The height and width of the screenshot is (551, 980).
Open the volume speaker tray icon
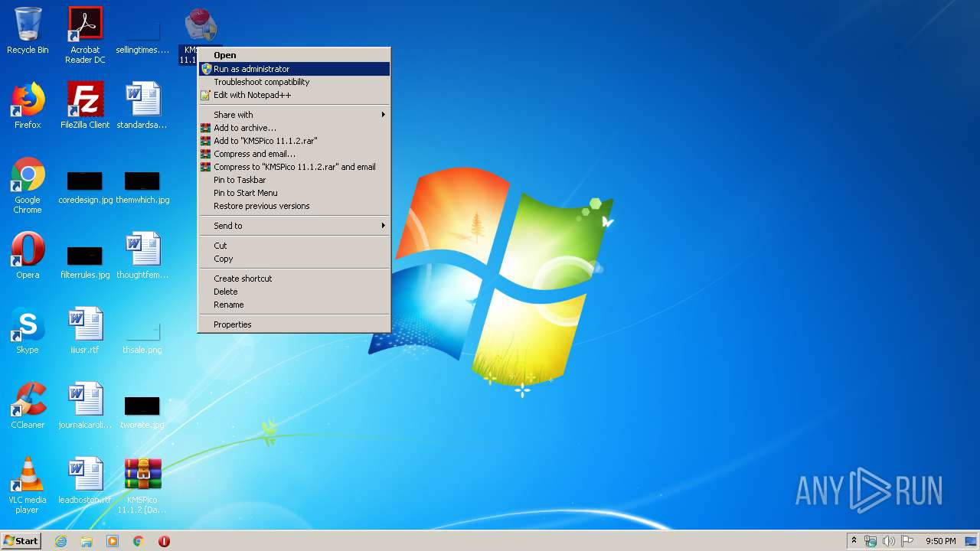tap(889, 541)
